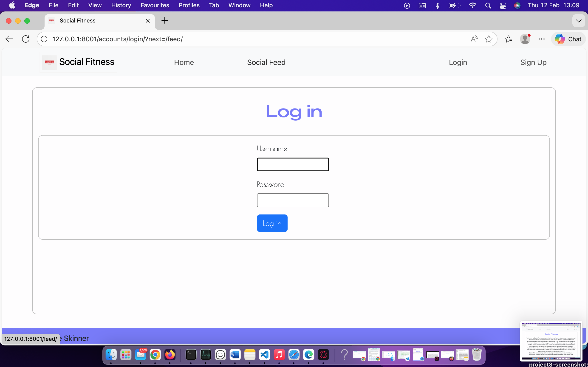Viewport: 588px width, 367px height.
Task: Open the browser profile avatar icon
Action: 525,39
